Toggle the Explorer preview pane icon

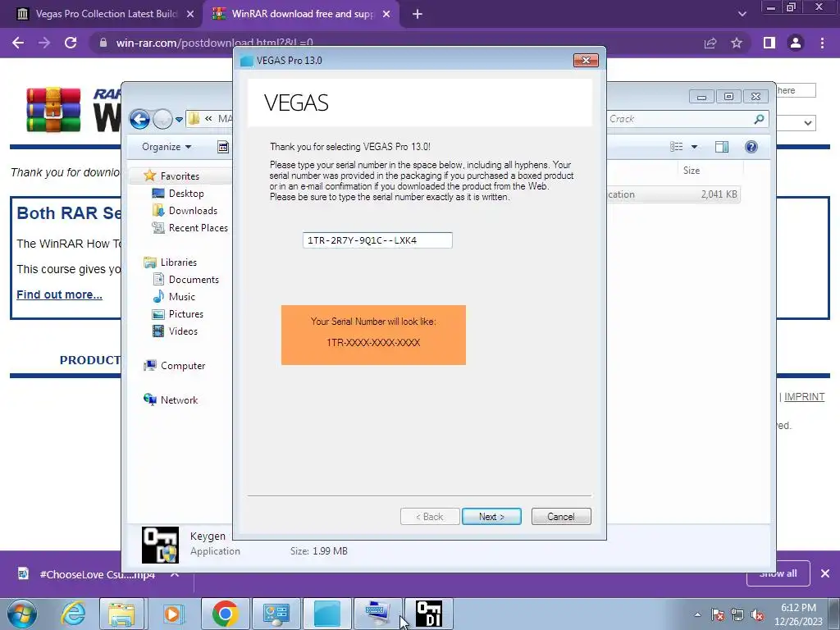(x=722, y=147)
